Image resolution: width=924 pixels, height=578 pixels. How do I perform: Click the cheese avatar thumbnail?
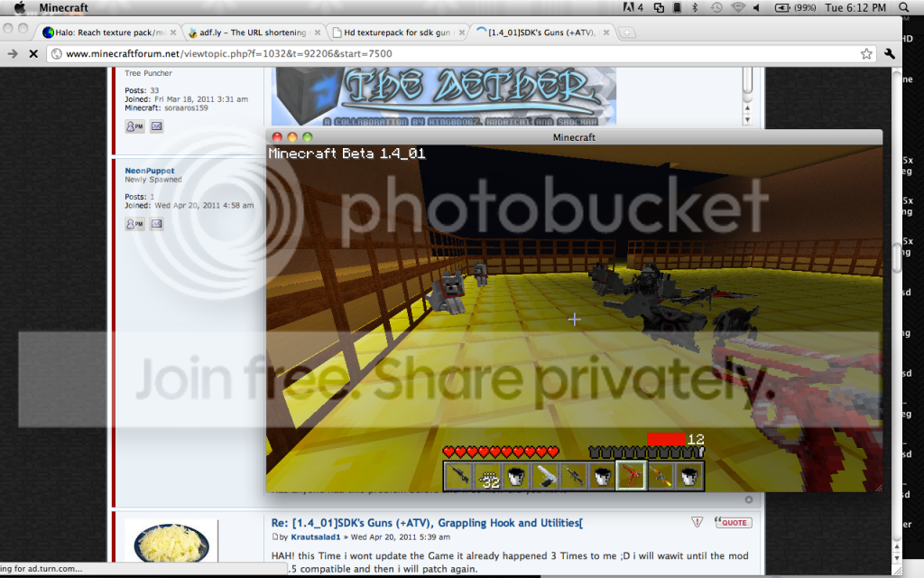coord(170,544)
